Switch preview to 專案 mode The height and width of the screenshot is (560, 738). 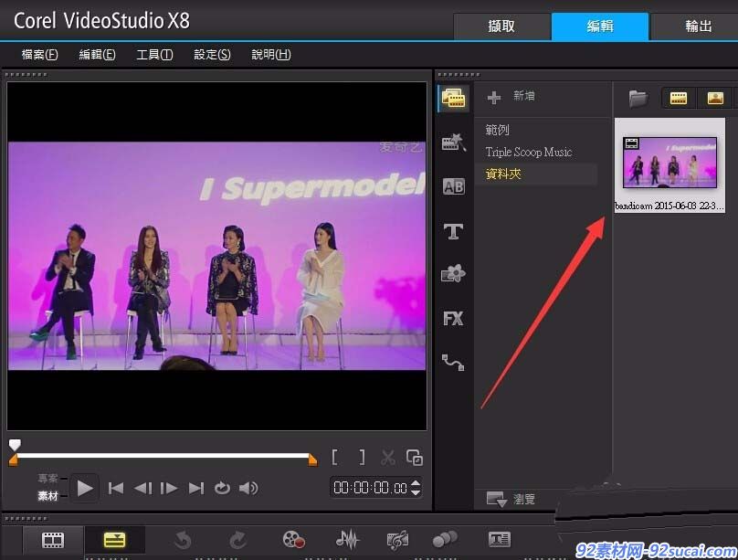(x=47, y=479)
